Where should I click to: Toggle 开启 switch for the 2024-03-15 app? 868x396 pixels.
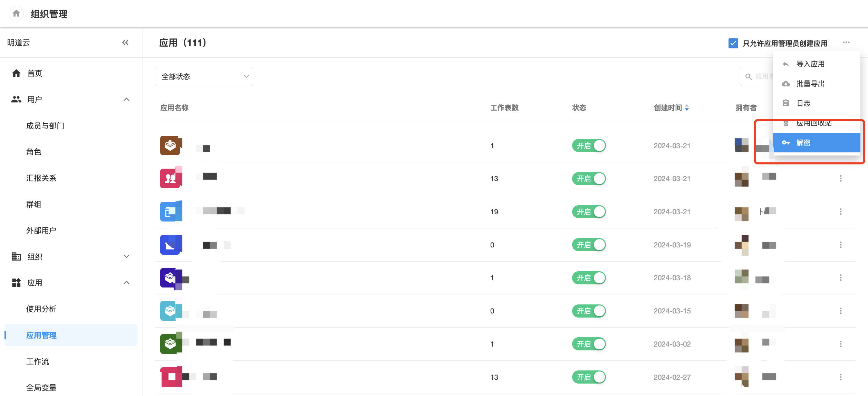[x=589, y=311]
